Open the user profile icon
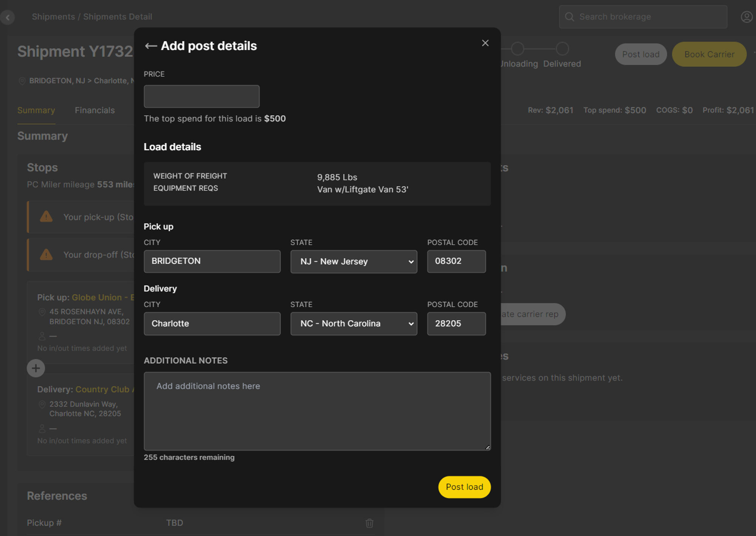756x536 pixels. pyautogui.click(x=747, y=17)
